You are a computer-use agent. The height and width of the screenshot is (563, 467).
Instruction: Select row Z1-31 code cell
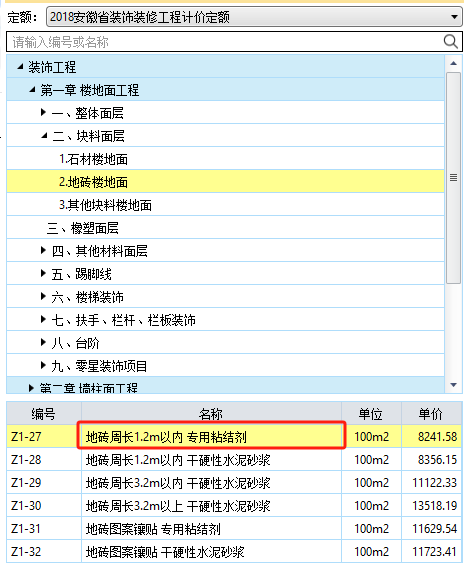tap(43, 529)
